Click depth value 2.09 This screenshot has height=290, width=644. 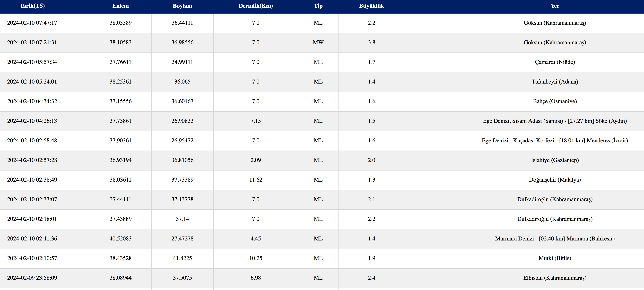(x=255, y=160)
